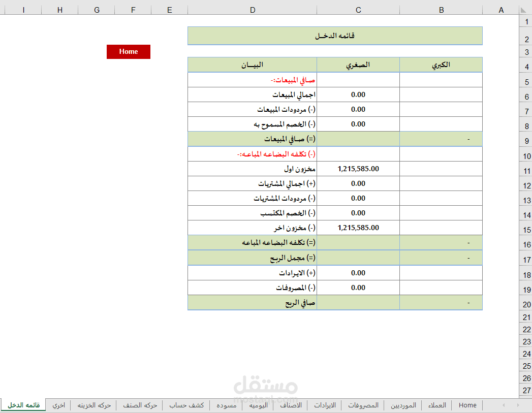Screen dimensions: 532x413
Task: Select column A header
Action: click(501, 10)
